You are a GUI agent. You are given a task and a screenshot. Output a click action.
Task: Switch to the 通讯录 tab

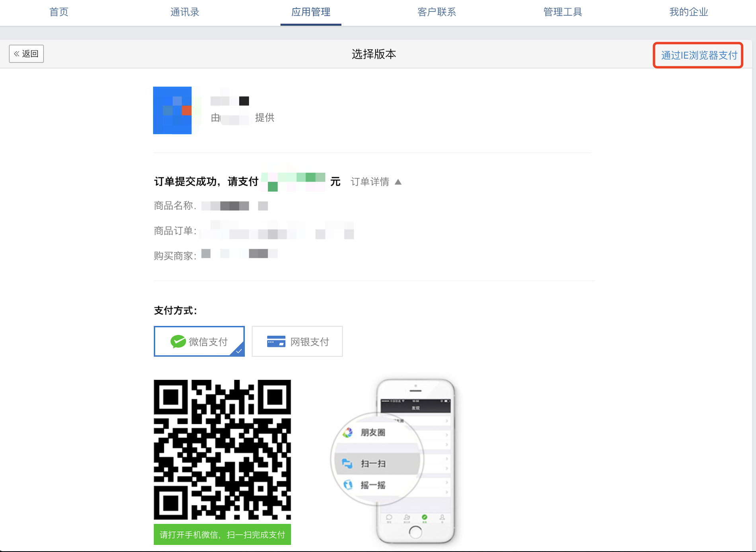pyautogui.click(x=185, y=12)
